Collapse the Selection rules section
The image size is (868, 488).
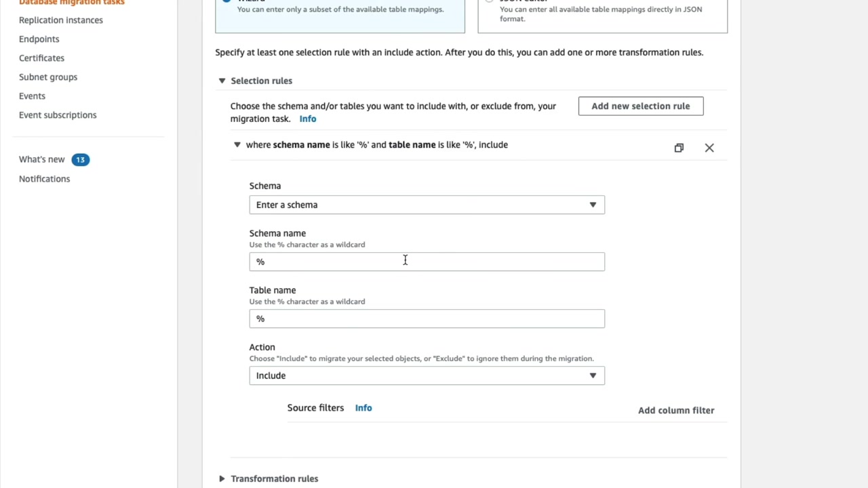(x=222, y=81)
